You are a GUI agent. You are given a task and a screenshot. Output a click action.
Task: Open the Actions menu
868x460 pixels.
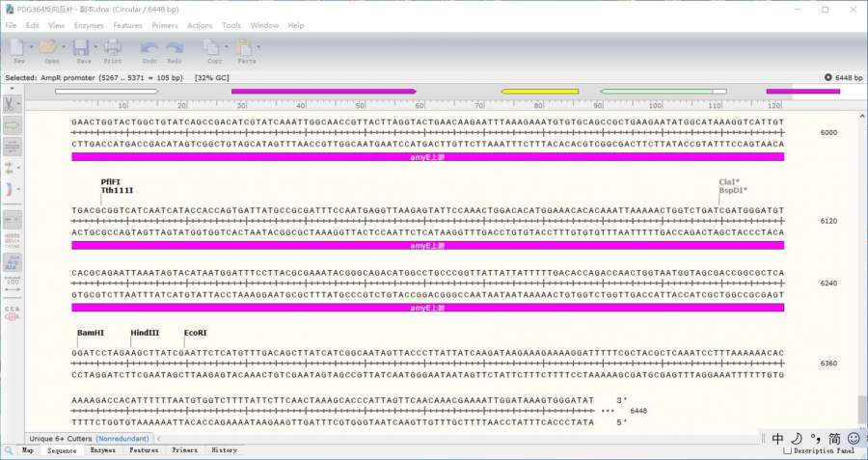click(x=200, y=25)
